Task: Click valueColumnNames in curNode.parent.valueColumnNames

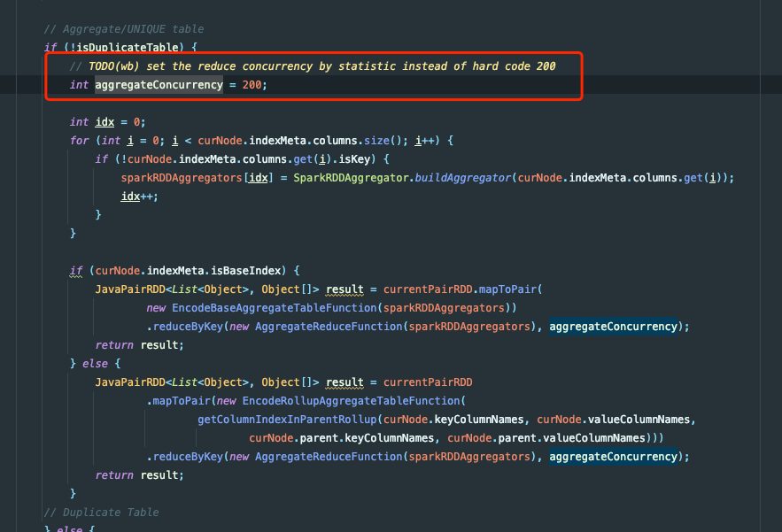Action: [x=594, y=438]
